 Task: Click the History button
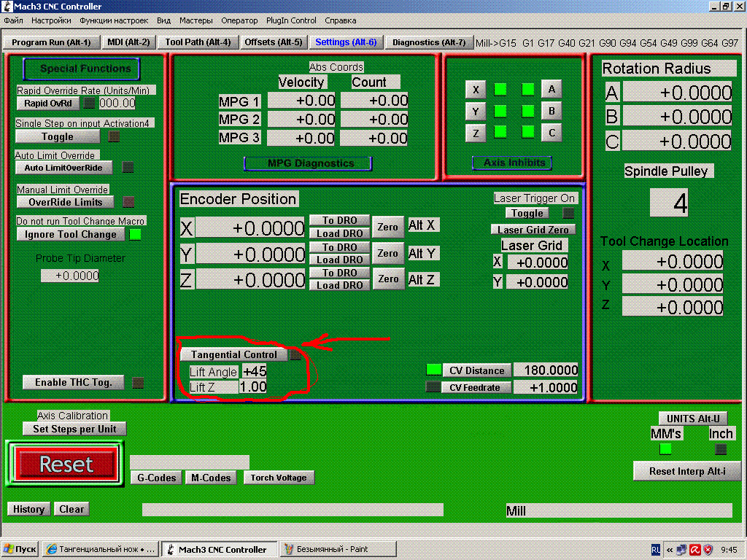(28, 509)
